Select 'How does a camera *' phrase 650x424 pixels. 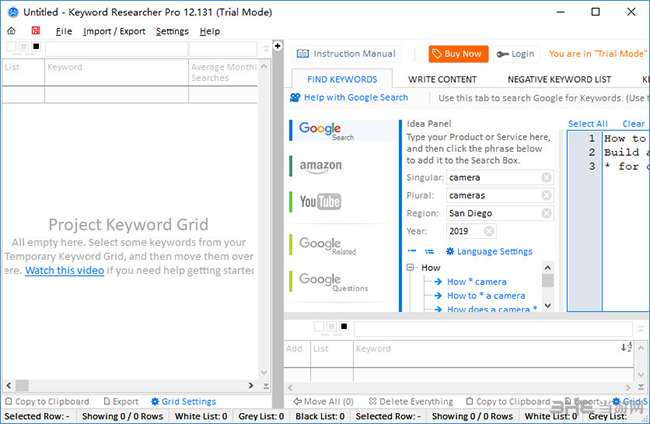pyautogui.click(x=492, y=309)
